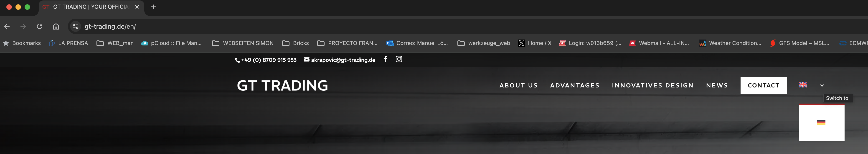The height and width of the screenshot is (154, 868).
Task: Open the Home / X bookmark
Action: pyautogui.click(x=534, y=43)
